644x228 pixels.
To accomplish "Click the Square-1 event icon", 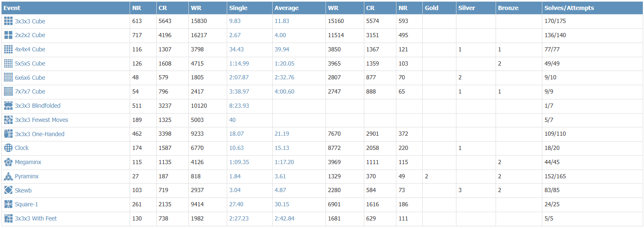I will pyautogui.click(x=8, y=204).
